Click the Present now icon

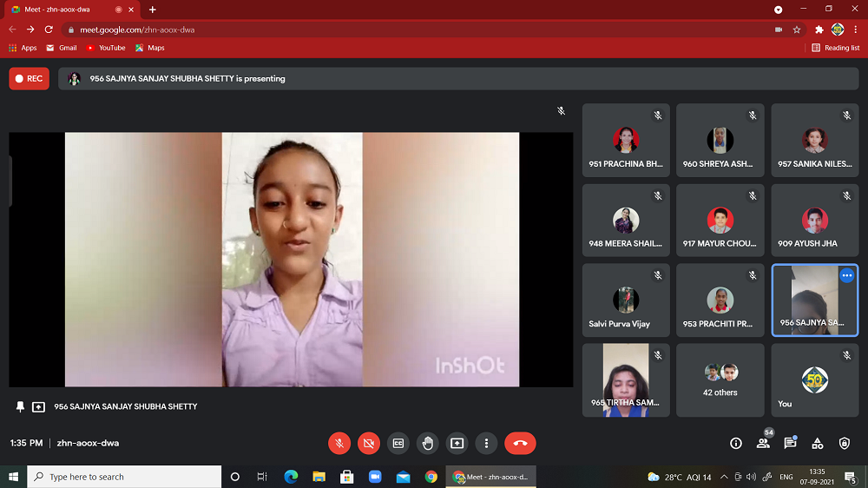pos(457,443)
